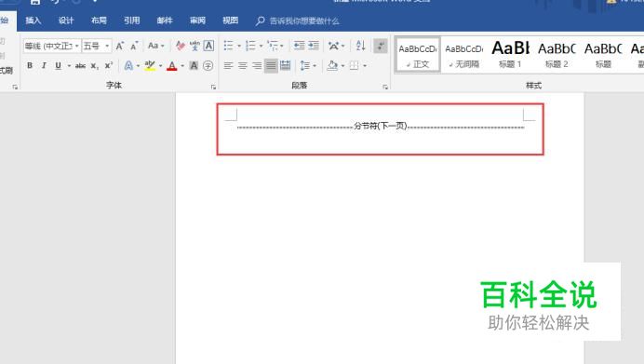Click the borders grid icon
644x364 pixels.
point(354,66)
